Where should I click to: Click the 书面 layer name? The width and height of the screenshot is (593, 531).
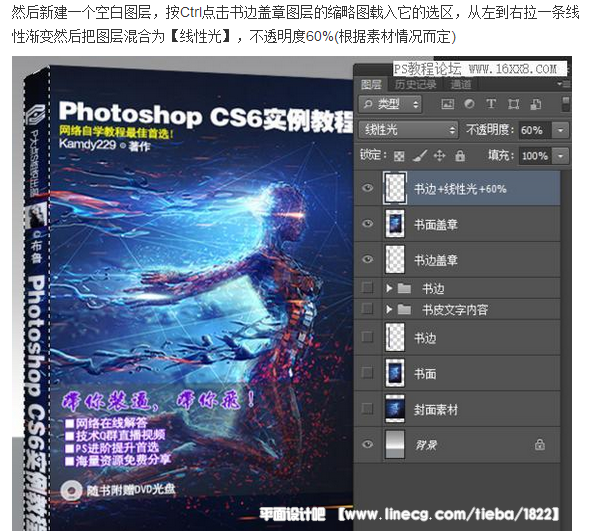(x=425, y=374)
